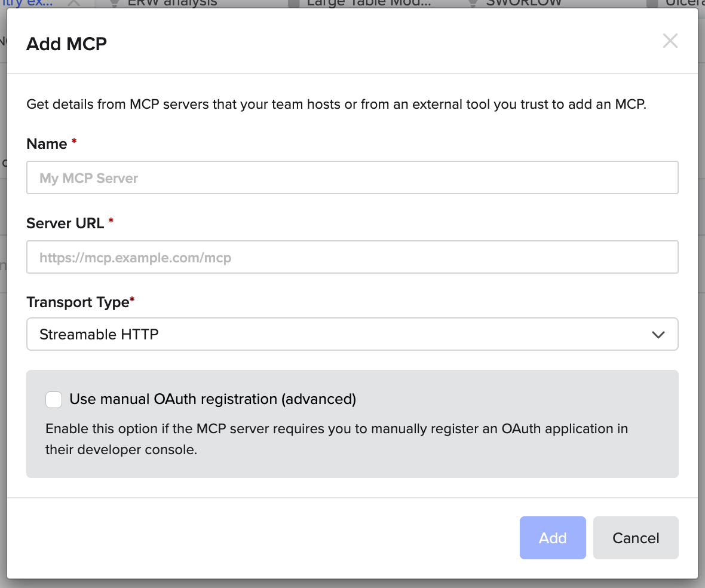Screen dimensions: 705x588
Task: Focus the Server URL text field
Action: click(352, 258)
